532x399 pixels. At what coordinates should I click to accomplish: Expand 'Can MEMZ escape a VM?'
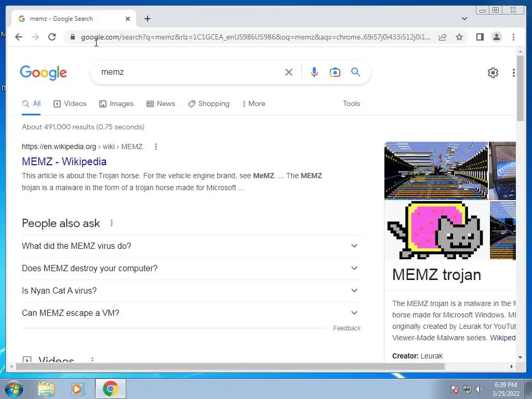point(191,313)
